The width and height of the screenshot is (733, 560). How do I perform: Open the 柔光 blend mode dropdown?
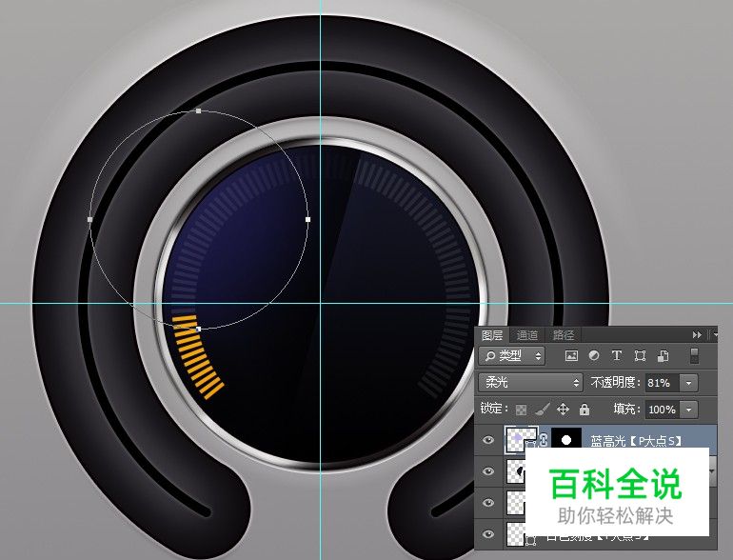pyautogui.click(x=530, y=383)
